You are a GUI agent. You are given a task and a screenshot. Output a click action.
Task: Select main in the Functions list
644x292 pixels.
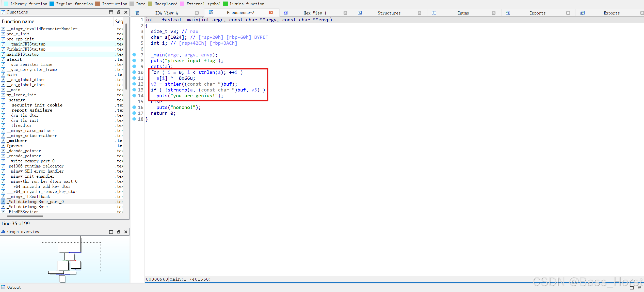[12, 74]
